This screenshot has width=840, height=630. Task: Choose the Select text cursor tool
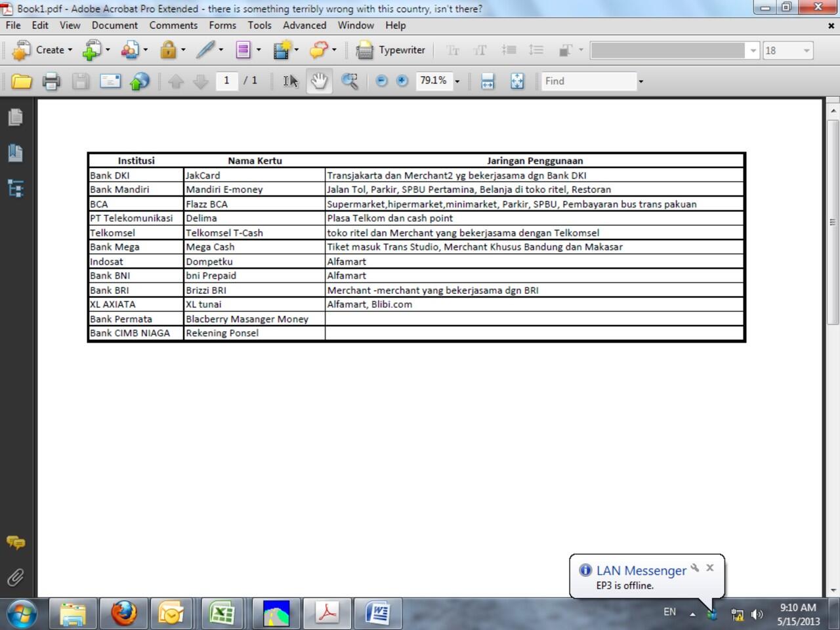click(290, 81)
